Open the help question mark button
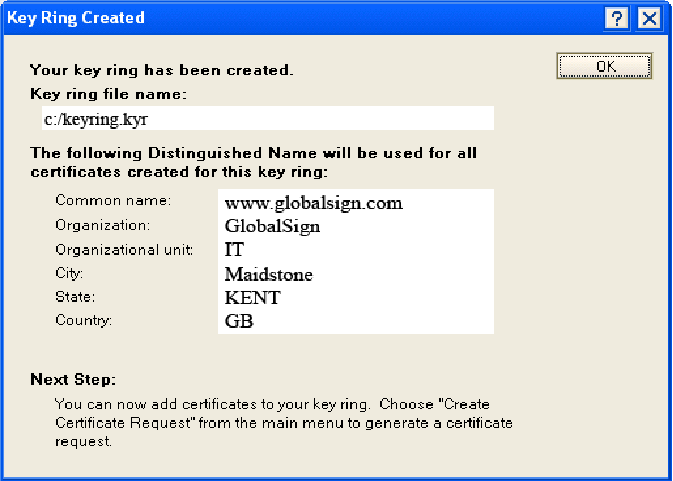Screen dimensions: 673x481 pos(617,18)
